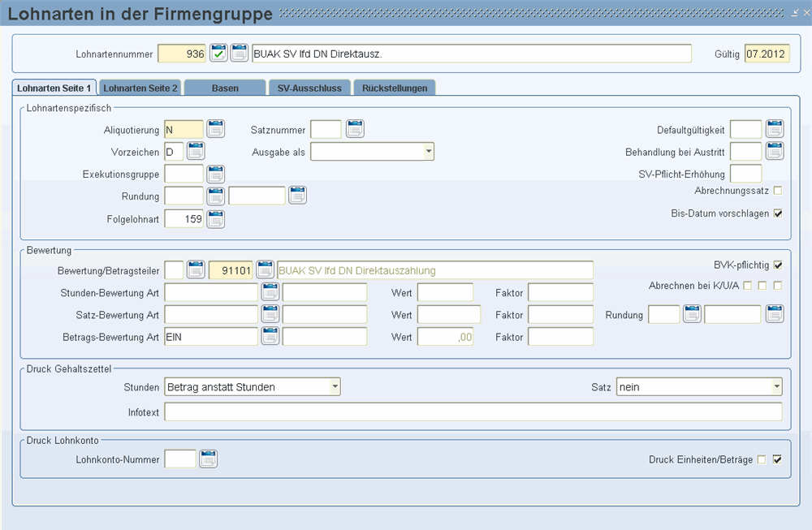812x530 pixels.
Task: Open the Aliquotierung lookup icon
Action: pos(215,129)
